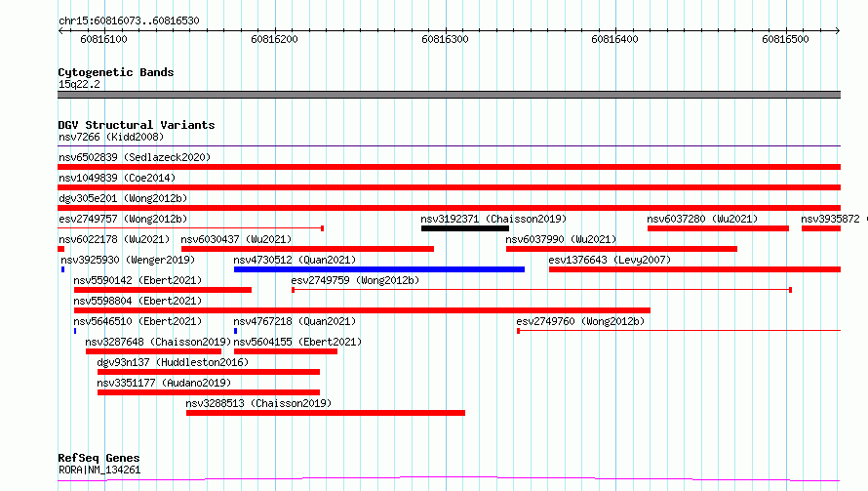
Task: Click the red bar under nsv6037990
Action: [x=621, y=249]
